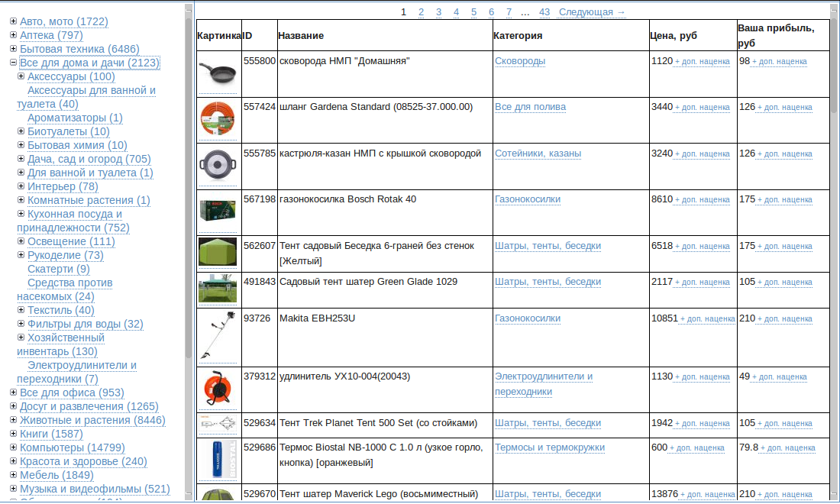Open Кухонная посуда и принадлежности category
The image size is (840, 504).
73,221
